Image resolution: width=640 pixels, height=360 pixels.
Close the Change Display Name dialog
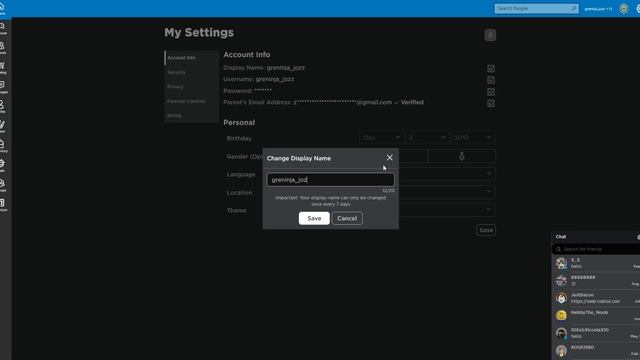pyautogui.click(x=390, y=158)
